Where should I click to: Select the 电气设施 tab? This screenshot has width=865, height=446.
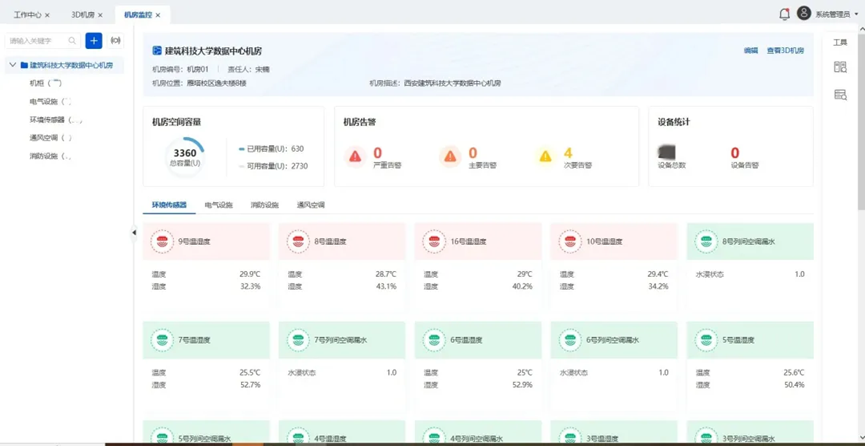[x=218, y=205]
